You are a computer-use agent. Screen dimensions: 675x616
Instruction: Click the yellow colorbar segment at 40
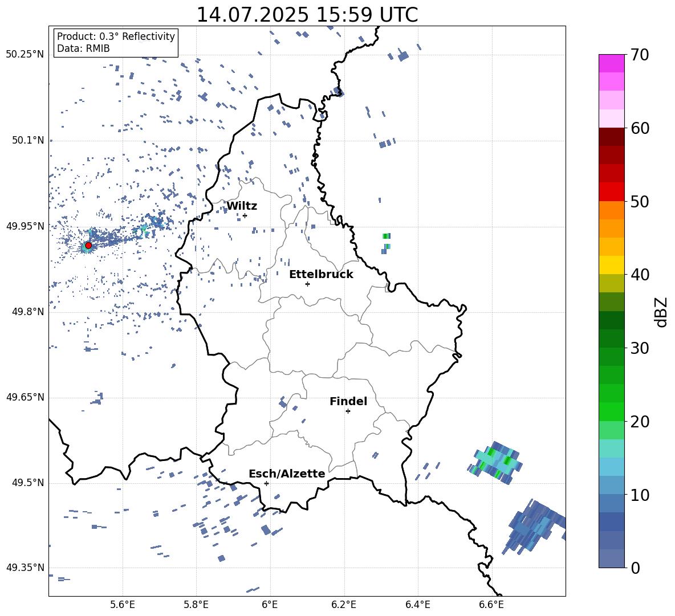tap(611, 264)
